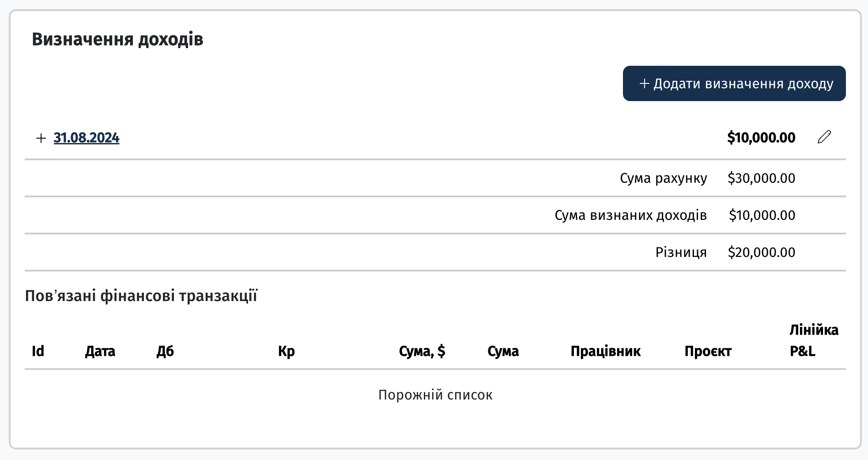Image resolution: width=868 pixels, height=460 pixels.
Task: Click the Додати визначення доходу button
Action: 734,83
